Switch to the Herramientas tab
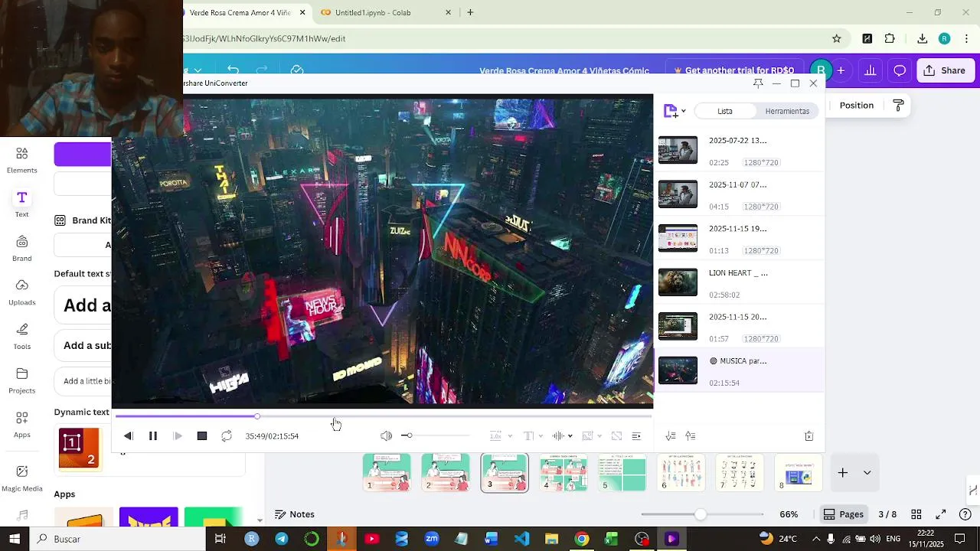 787,112
